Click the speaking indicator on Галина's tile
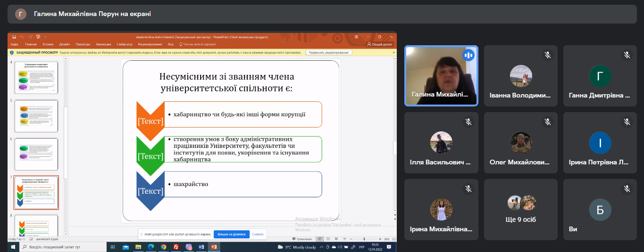 (468, 55)
